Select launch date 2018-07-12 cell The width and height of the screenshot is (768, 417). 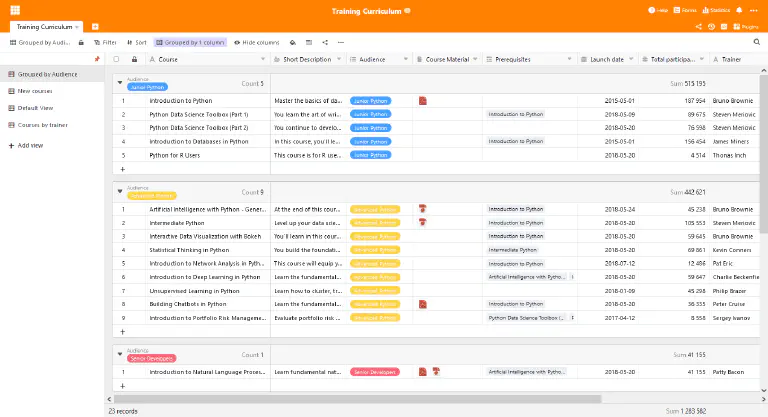click(x=609, y=264)
